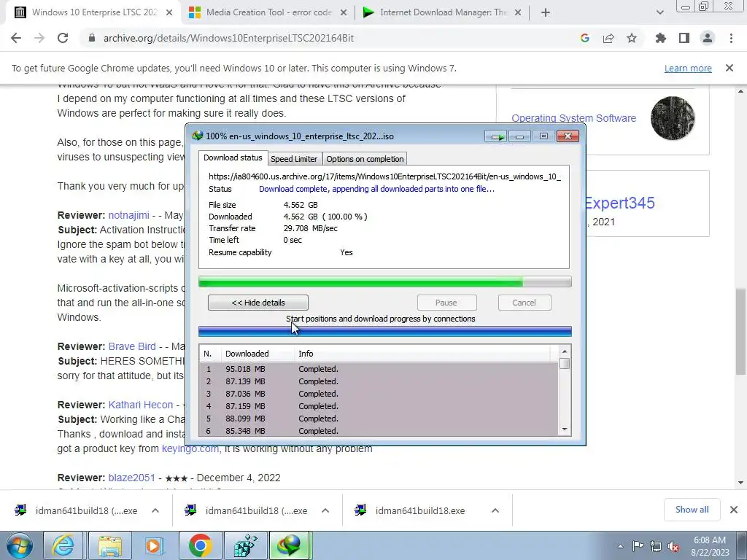747x560 pixels.
Task: Open a new Chrome tab
Action: [546, 12]
